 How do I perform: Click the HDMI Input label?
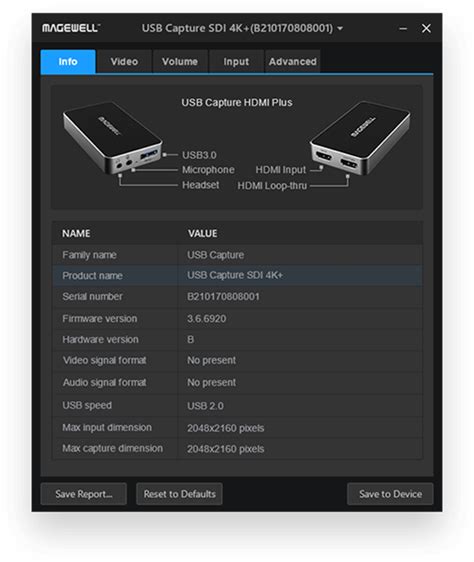tap(281, 170)
